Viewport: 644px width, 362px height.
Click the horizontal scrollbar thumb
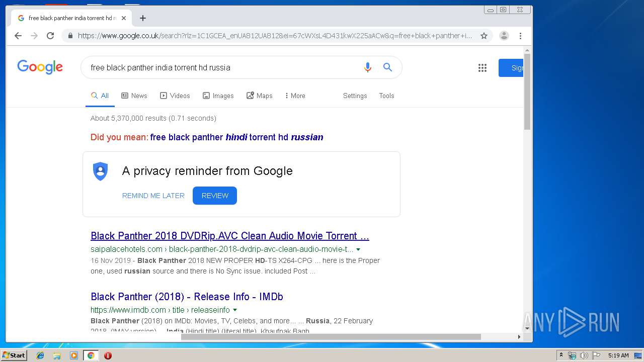[x=331, y=337]
